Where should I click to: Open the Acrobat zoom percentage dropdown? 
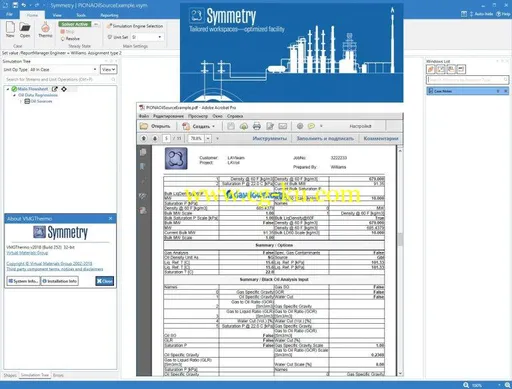(x=208, y=138)
